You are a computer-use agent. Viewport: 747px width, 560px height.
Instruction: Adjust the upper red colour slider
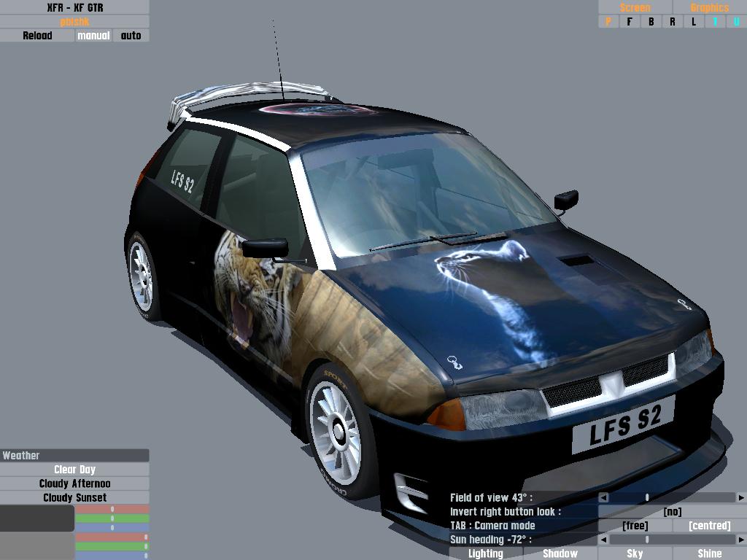[x=112, y=509]
